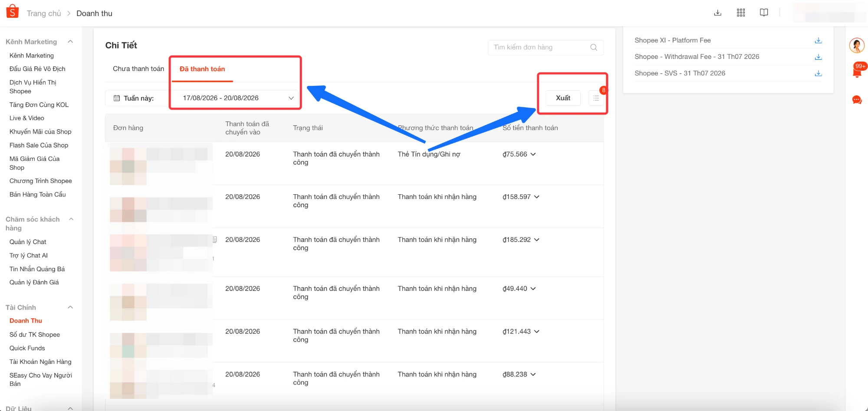
Task: Download Shopee Withdrawal Fee 31 Th07 report
Action: tap(818, 57)
